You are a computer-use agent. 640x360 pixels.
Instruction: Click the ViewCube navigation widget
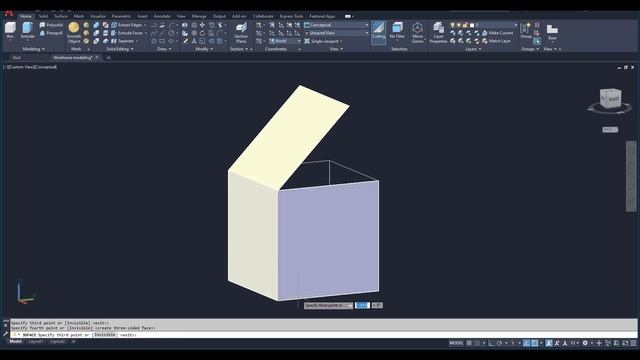pos(610,99)
